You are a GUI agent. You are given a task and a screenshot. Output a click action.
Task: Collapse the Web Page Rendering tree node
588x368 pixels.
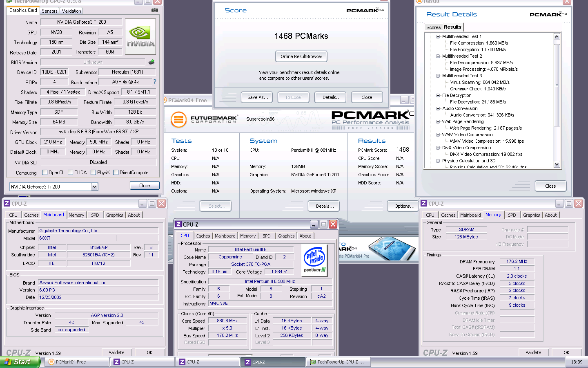pos(438,121)
